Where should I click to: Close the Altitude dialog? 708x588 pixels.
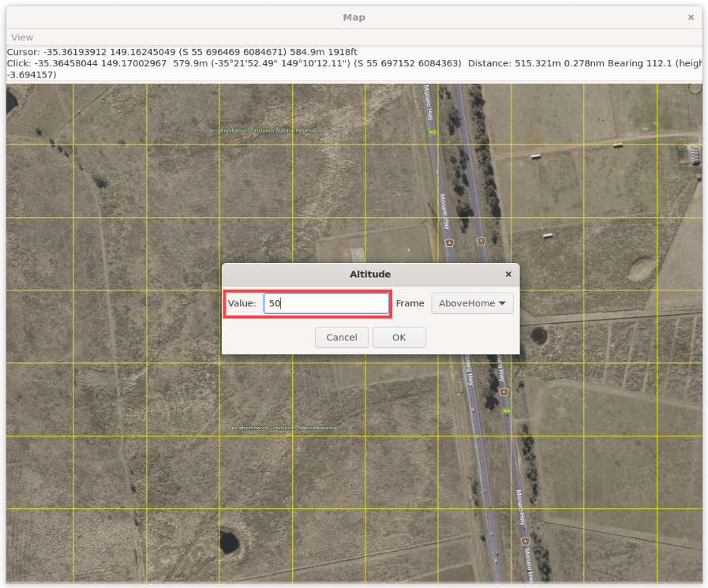tap(508, 275)
